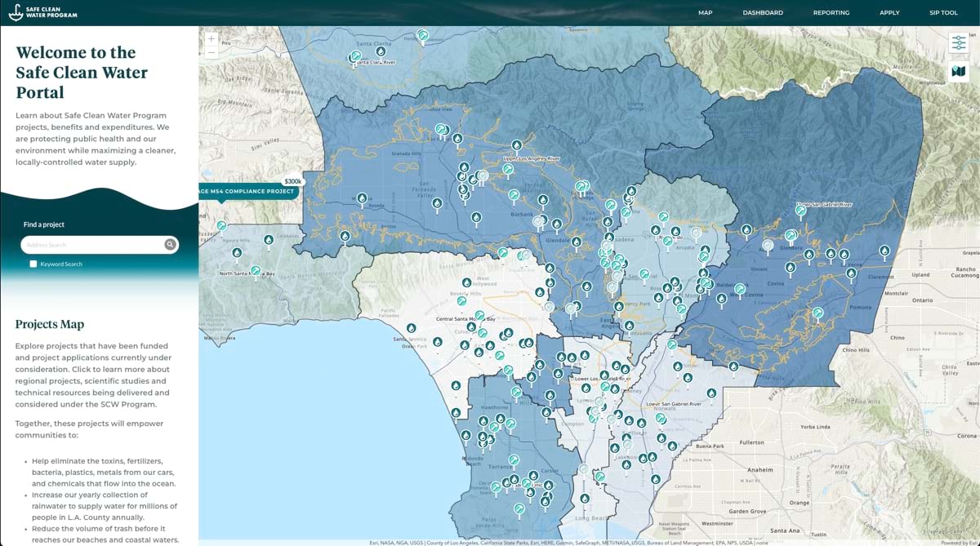Open the REPORTING navigation item
Screen dimensions: 980x546
point(831,12)
